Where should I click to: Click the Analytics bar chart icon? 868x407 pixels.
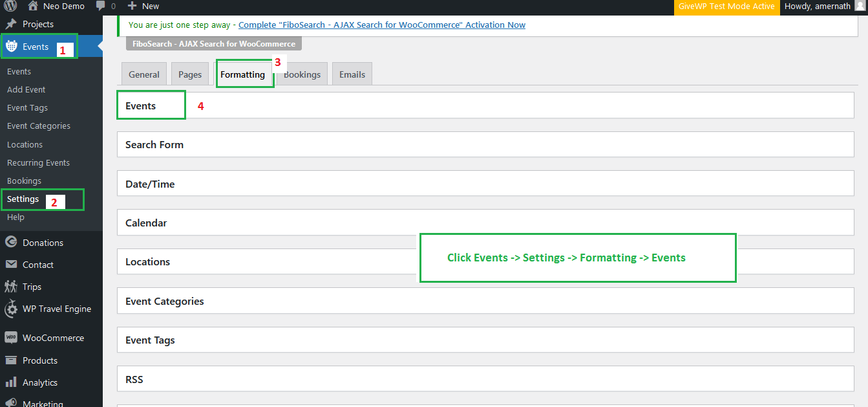[11, 382]
